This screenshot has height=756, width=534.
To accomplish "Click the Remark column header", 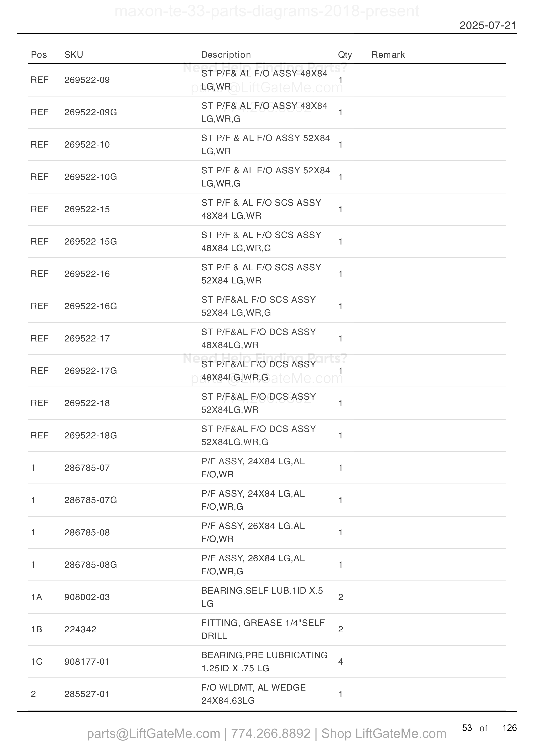I will (388, 55).
